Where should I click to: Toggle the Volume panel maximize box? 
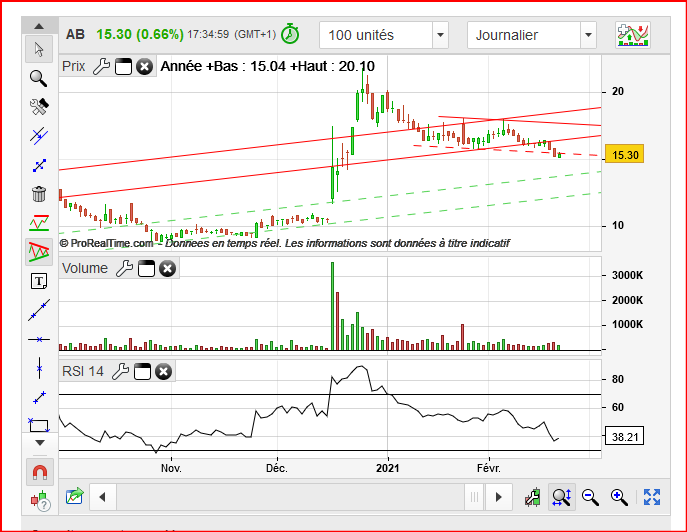tap(146, 268)
